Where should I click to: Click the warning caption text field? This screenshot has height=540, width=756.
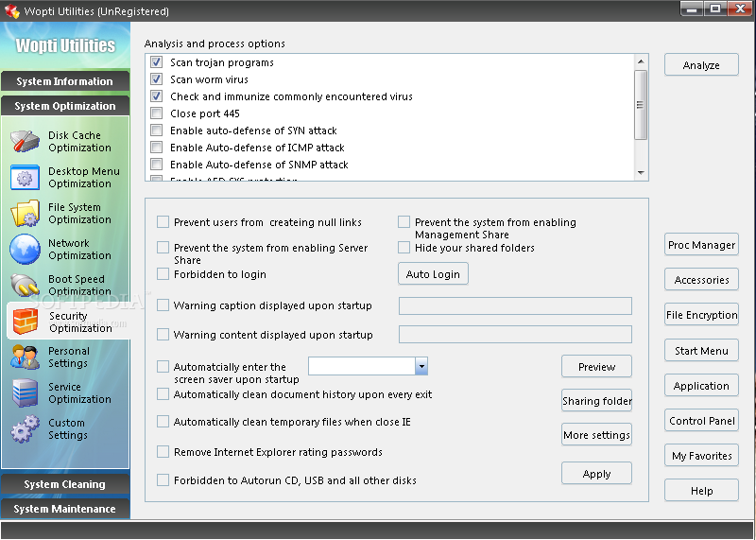pos(515,306)
